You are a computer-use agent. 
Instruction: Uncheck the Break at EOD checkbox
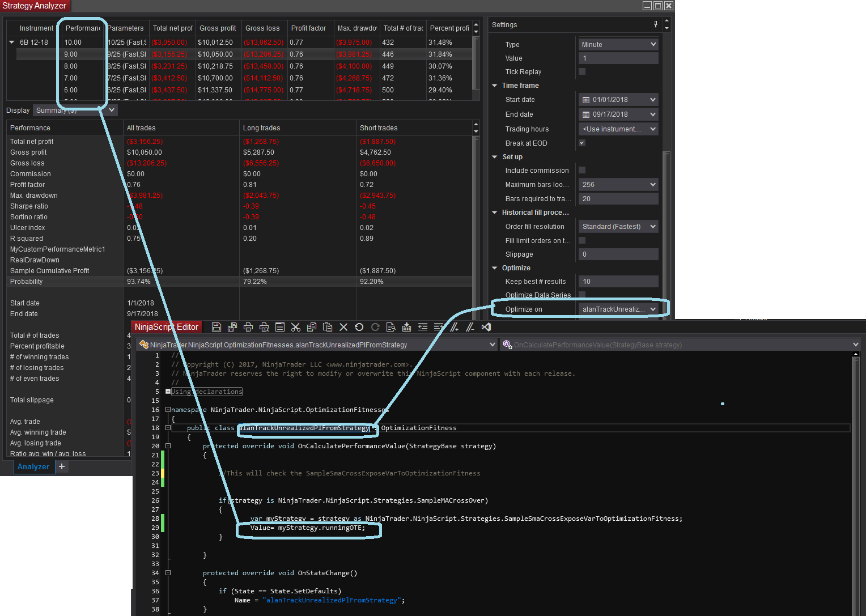(x=582, y=143)
